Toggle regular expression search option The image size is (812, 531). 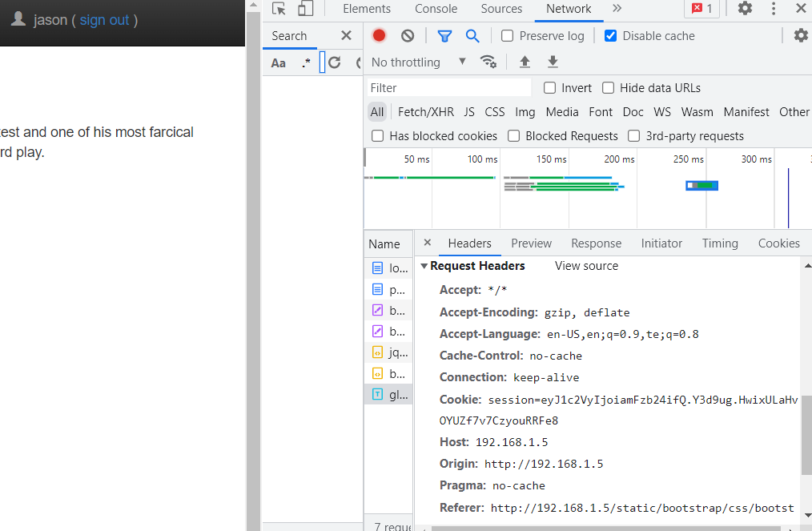306,62
